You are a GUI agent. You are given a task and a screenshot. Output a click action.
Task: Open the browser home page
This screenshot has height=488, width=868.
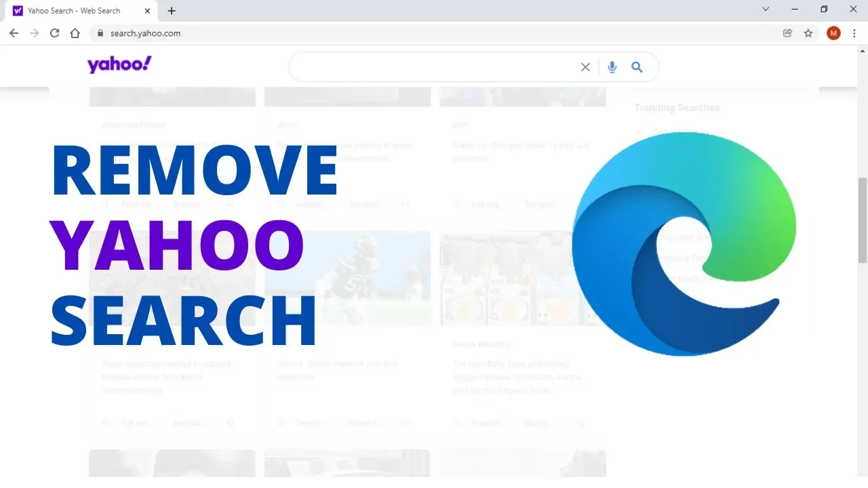coord(75,33)
